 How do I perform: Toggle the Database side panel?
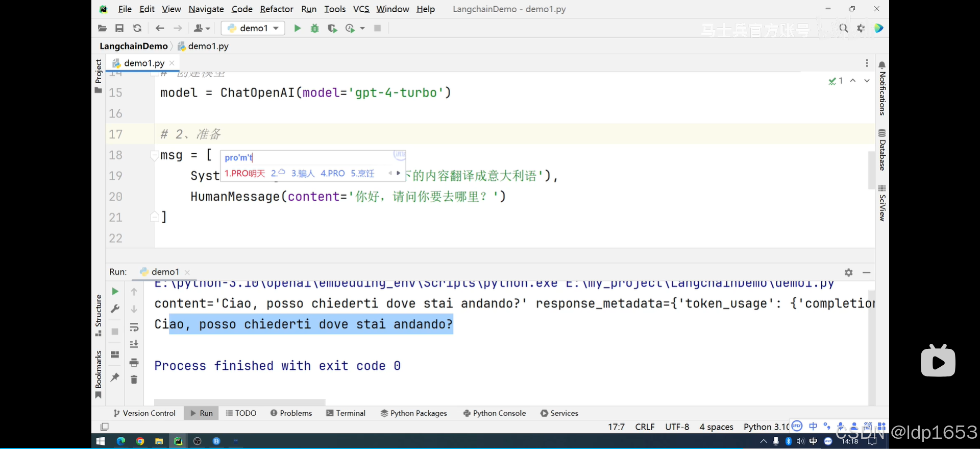882,150
